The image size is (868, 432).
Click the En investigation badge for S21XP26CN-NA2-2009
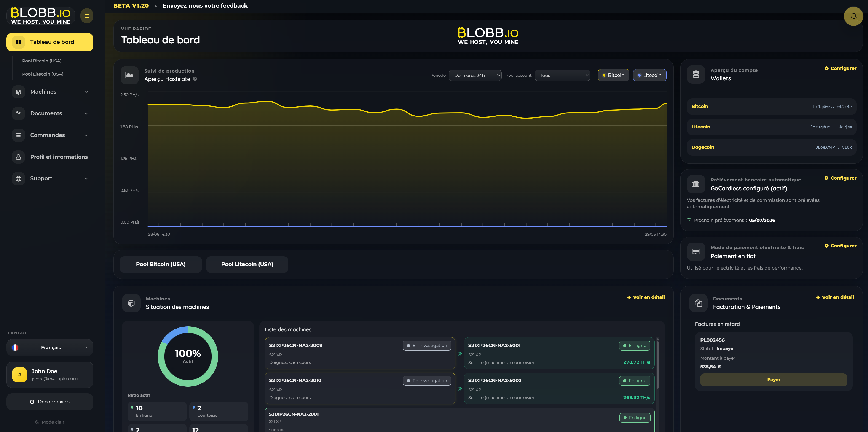pyautogui.click(x=427, y=346)
